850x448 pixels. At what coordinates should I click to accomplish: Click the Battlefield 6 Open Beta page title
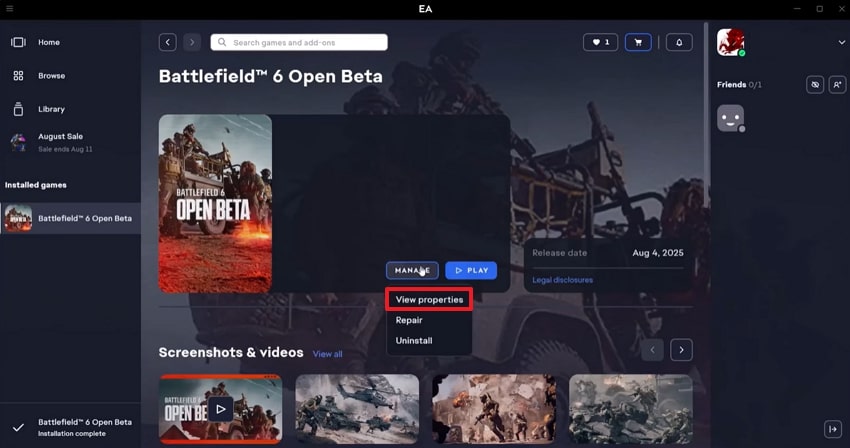click(x=271, y=76)
